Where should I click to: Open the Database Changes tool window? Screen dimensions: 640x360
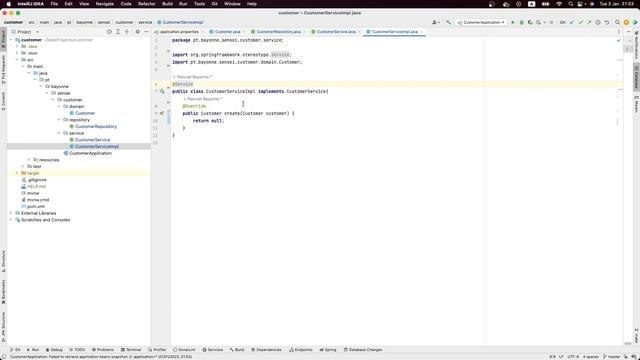point(363,350)
